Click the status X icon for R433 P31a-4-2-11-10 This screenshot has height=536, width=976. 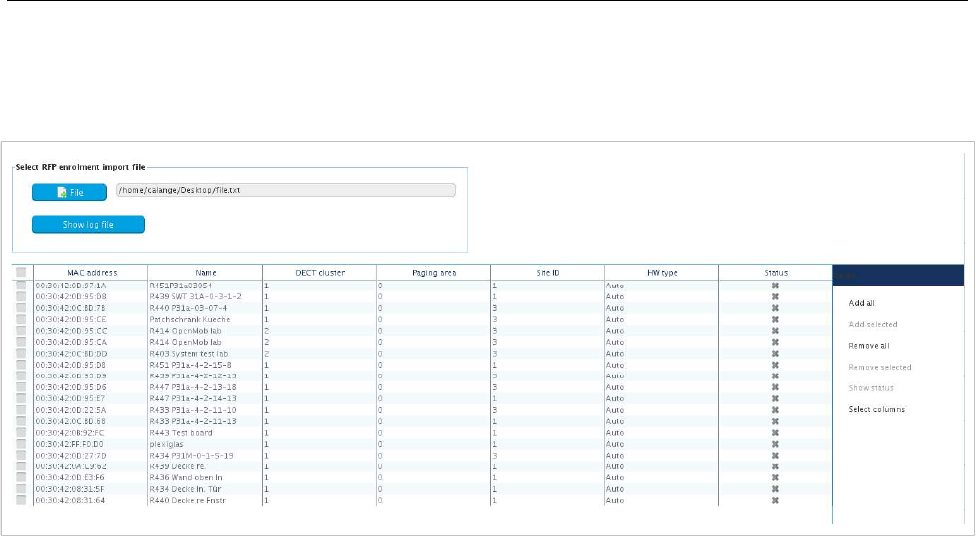775,410
